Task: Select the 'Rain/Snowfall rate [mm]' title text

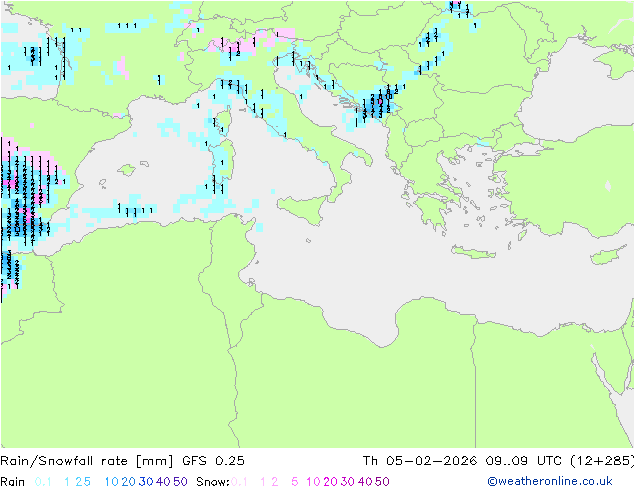Action: click(87, 461)
